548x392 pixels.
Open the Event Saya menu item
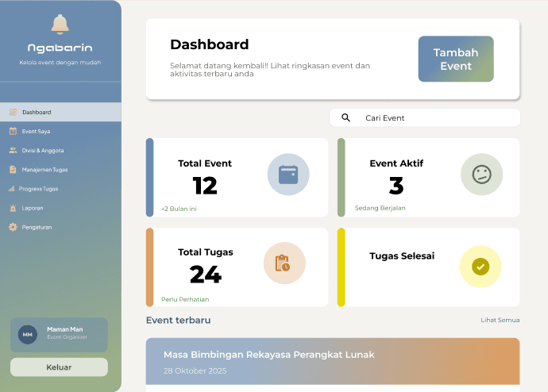pos(60,131)
